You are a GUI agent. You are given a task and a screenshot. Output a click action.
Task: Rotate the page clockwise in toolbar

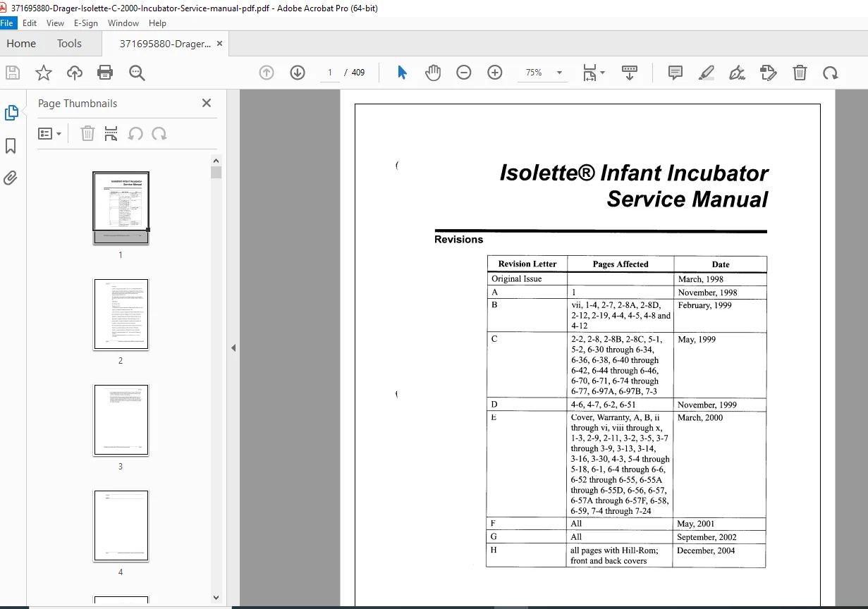(x=831, y=73)
